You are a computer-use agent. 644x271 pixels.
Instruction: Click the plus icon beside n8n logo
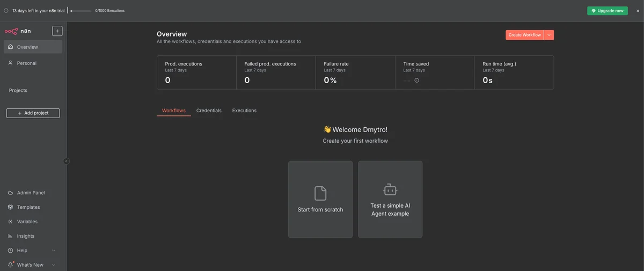tap(57, 31)
